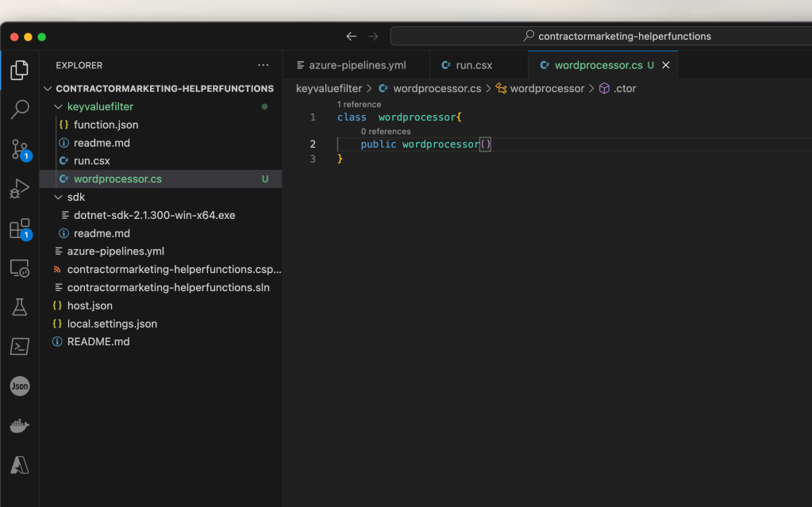
Task: Open dotnet-sdk-2.1.300-win-x64.exe file
Action: [160, 215]
